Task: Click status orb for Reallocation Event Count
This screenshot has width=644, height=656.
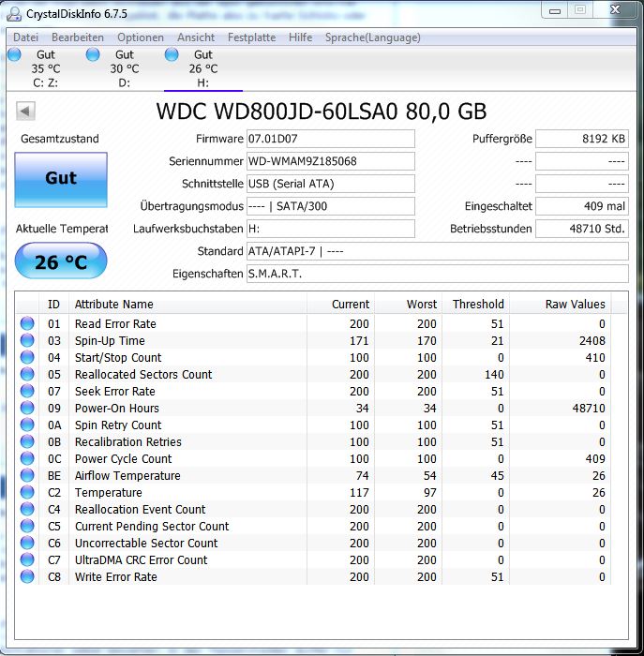Action: click(27, 509)
